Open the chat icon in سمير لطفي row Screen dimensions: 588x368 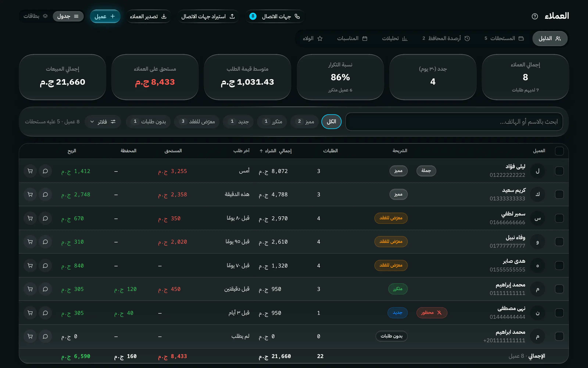pyautogui.click(x=45, y=218)
